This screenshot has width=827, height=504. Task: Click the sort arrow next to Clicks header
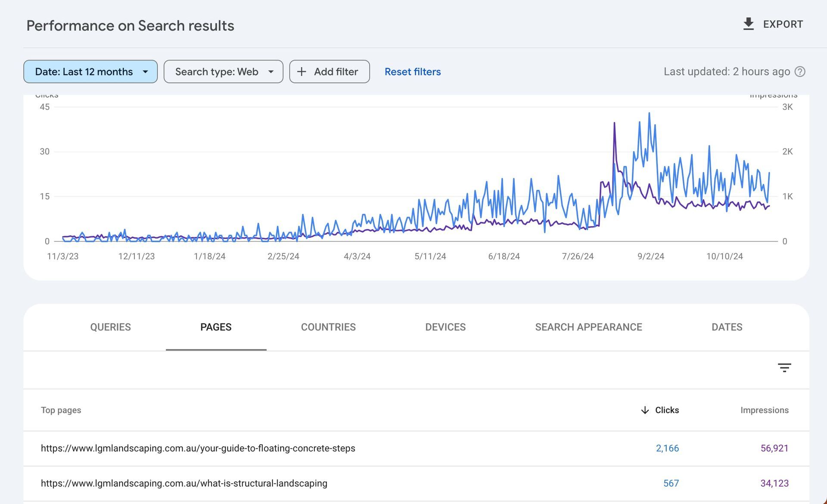click(645, 410)
